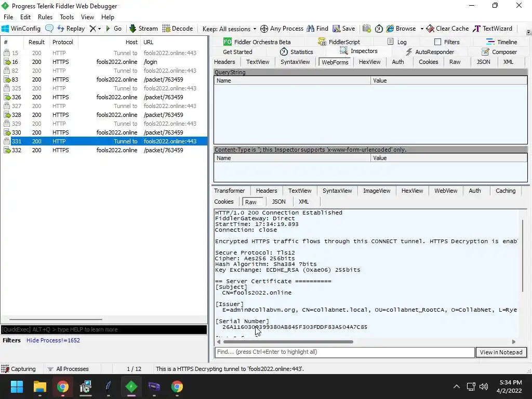The height and width of the screenshot is (399, 532).
Task: Expand the Remove dropdown arrow
Action: tap(99, 29)
